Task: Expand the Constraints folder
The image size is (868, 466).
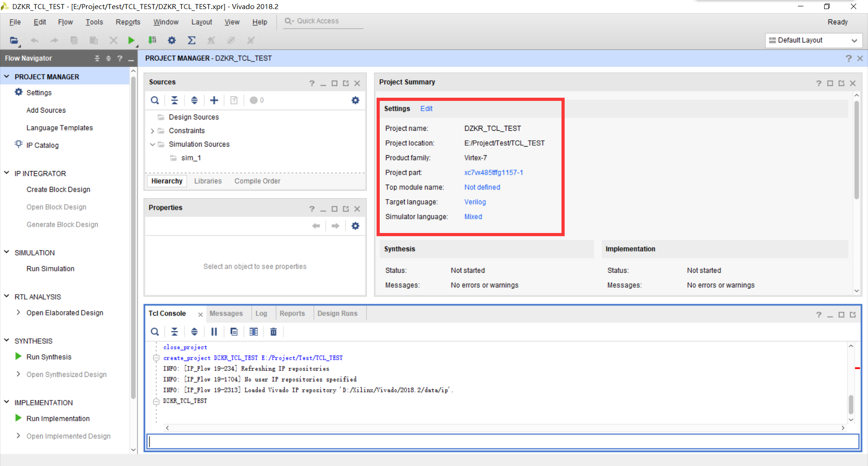Action: tap(152, 131)
